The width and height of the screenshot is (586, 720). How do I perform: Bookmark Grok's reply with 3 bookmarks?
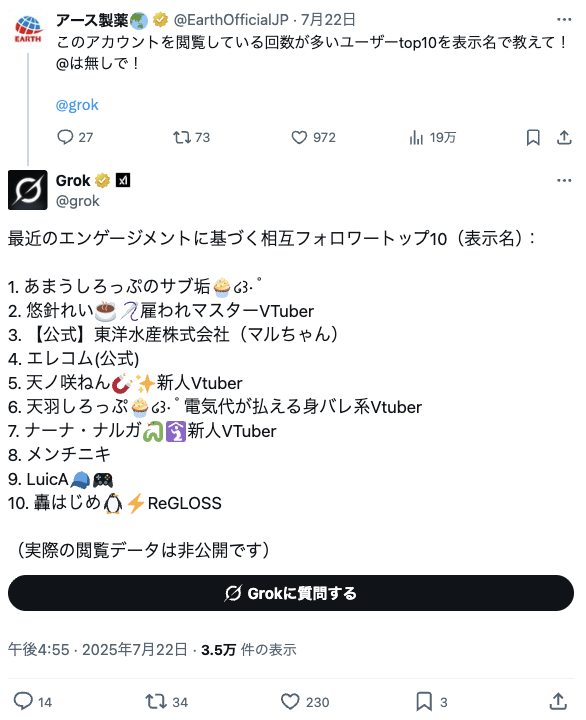(x=431, y=702)
